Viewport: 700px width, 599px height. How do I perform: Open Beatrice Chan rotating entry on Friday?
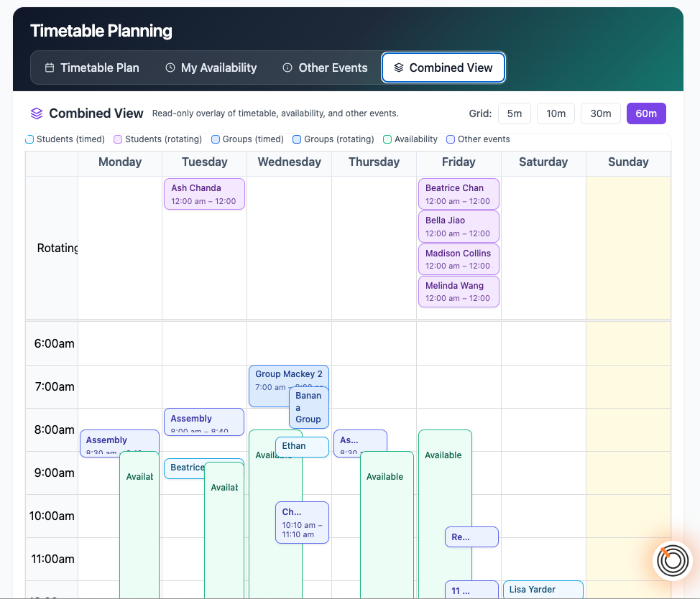pos(459,194)
